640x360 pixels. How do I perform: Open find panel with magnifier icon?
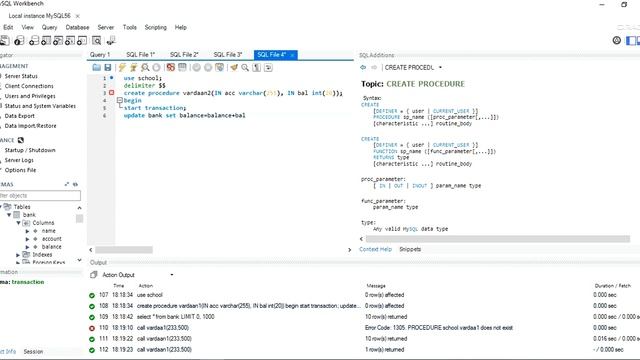245,67
